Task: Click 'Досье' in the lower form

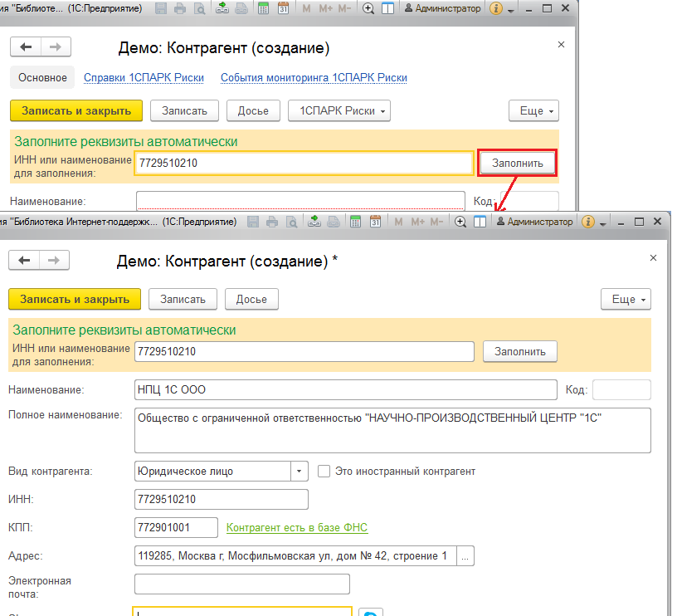Action: 251,300
